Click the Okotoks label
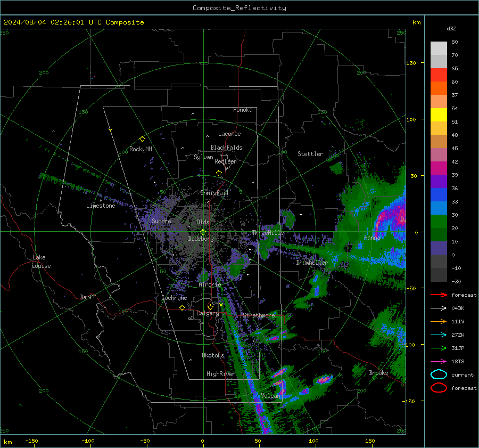This screenshot has width=479, height=448. point(213,355)
